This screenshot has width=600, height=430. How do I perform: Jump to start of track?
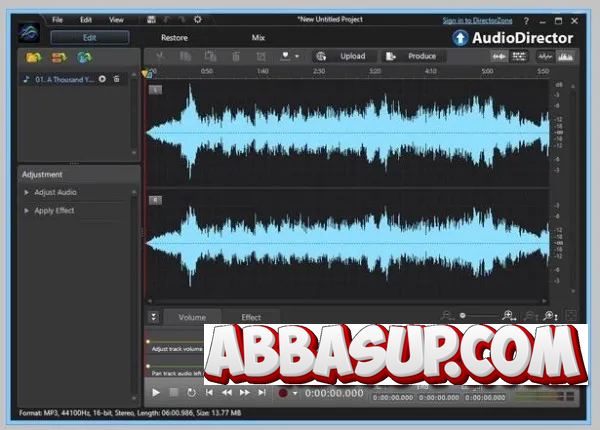point(209,393)
